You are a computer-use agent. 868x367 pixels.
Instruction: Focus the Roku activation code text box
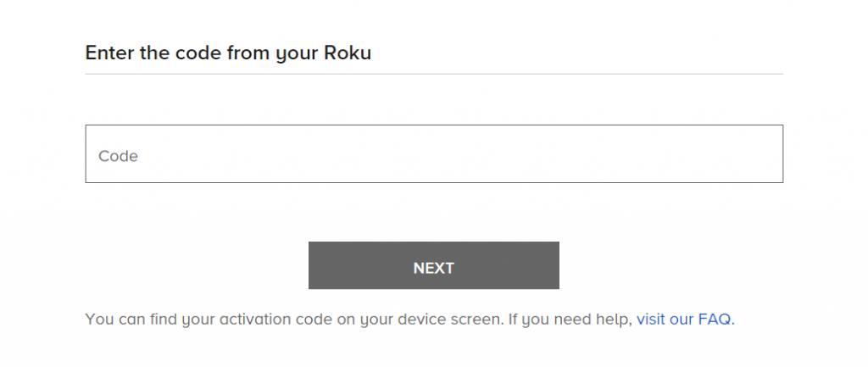point(434,154)
